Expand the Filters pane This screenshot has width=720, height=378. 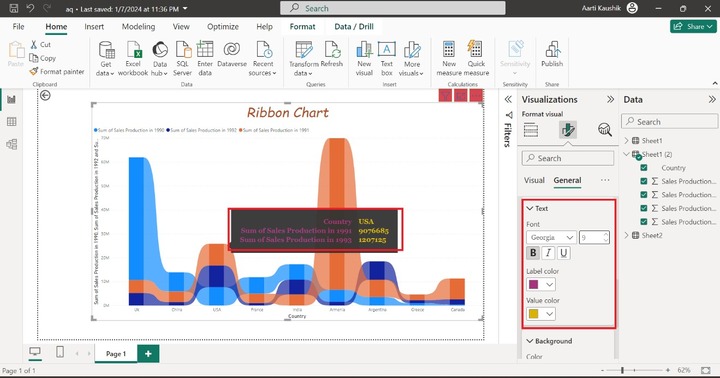(508, 99)
